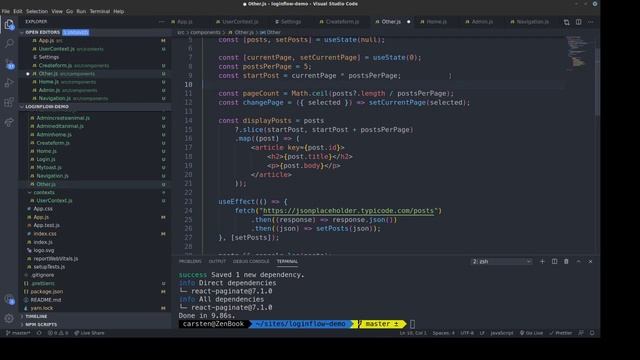The image size is (640, 360).
Task: Open the View menu
Action: click(57, 11)
